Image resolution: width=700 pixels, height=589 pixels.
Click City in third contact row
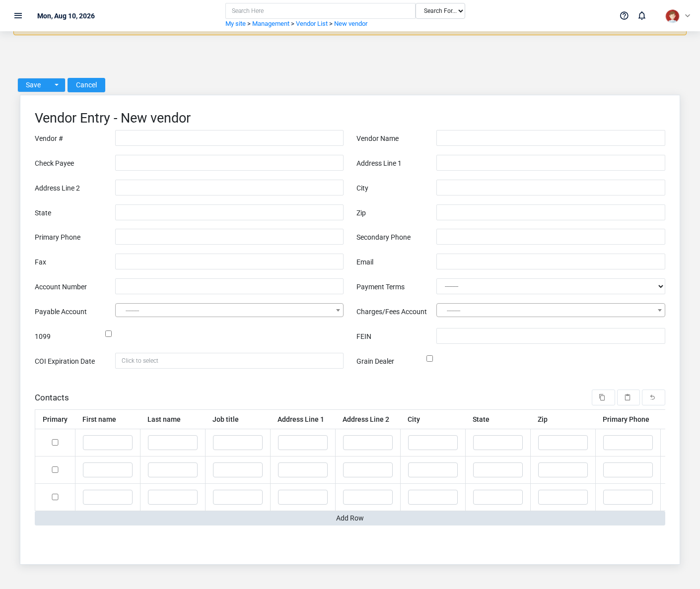[433, 497]
